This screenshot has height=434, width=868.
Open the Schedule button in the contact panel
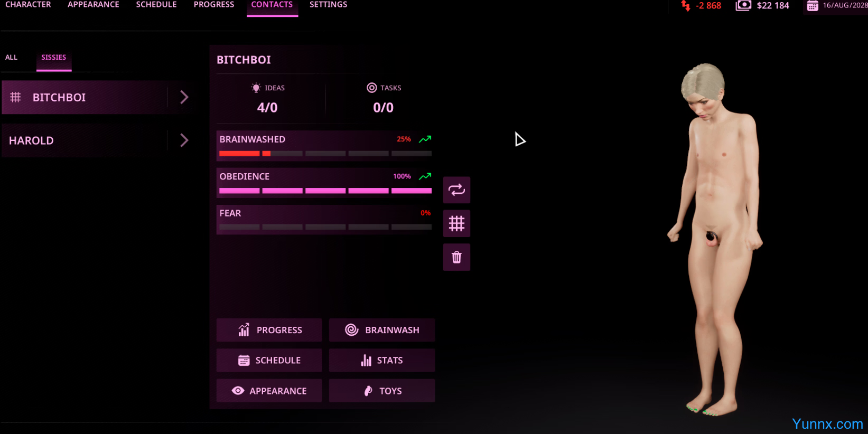coord(269,360)
